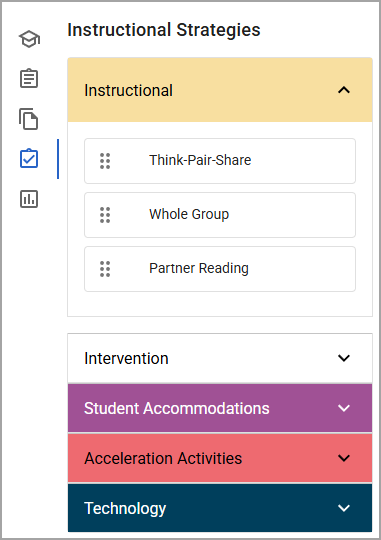The width and height of the screenshot is (381, 540).
Task: Expand Student Accommodations chevron
Action: (x=344, y=408)
